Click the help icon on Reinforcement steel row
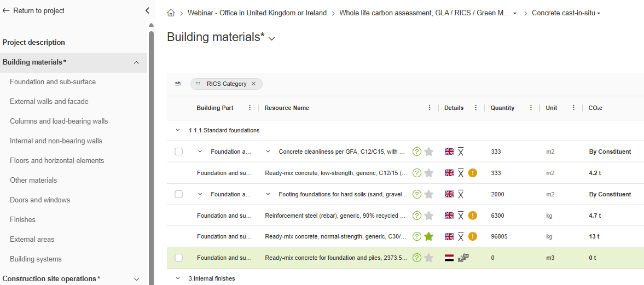644x285 pixels. click(x=417, y=216)
